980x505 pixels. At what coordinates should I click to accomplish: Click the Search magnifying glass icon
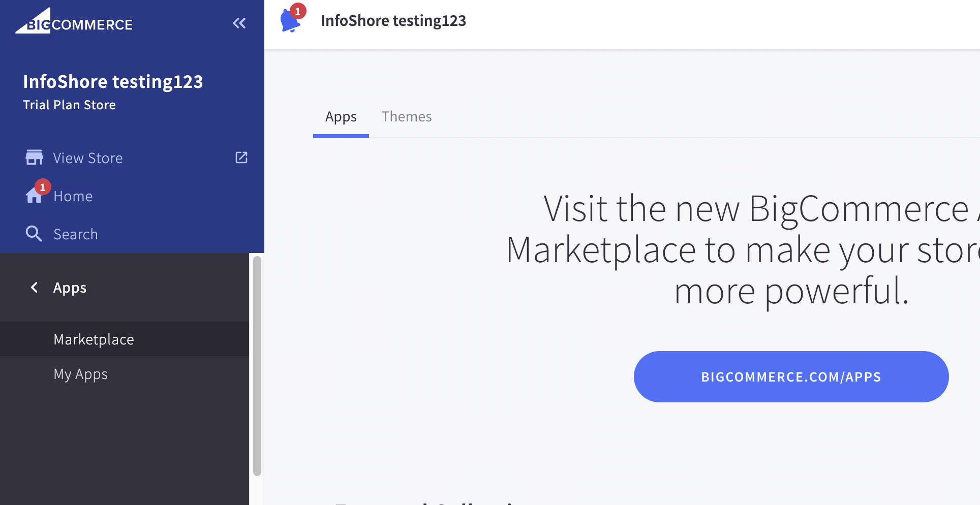[34, 234]
